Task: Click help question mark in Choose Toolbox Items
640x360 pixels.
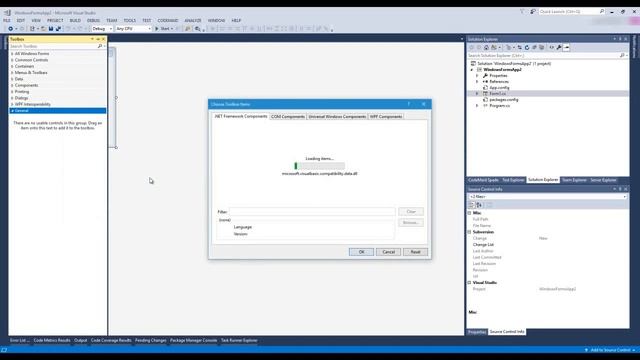Action: coord(409,104)
